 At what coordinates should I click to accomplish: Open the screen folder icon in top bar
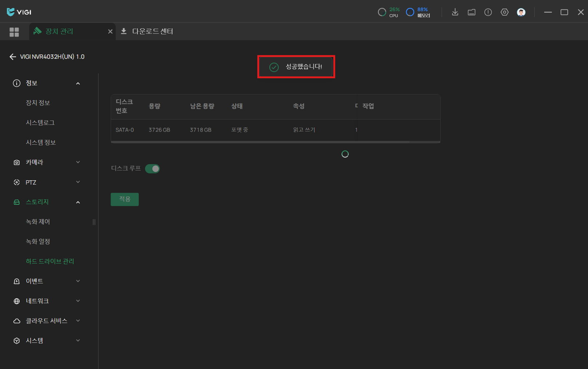[472, 12]
